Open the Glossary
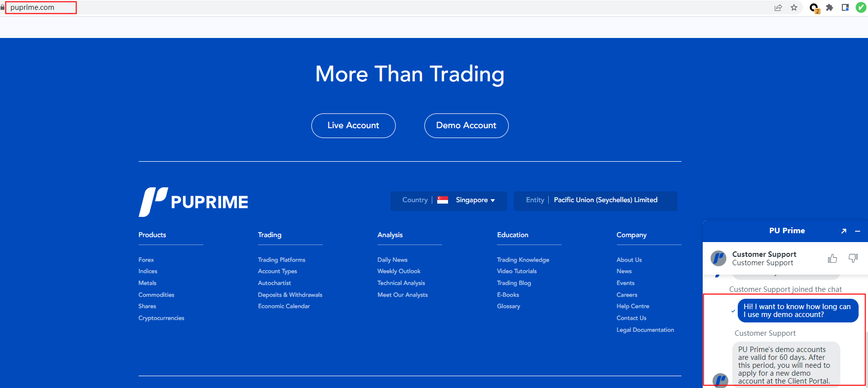Viewport: 868px width, 388px height. tap(508, 306)
